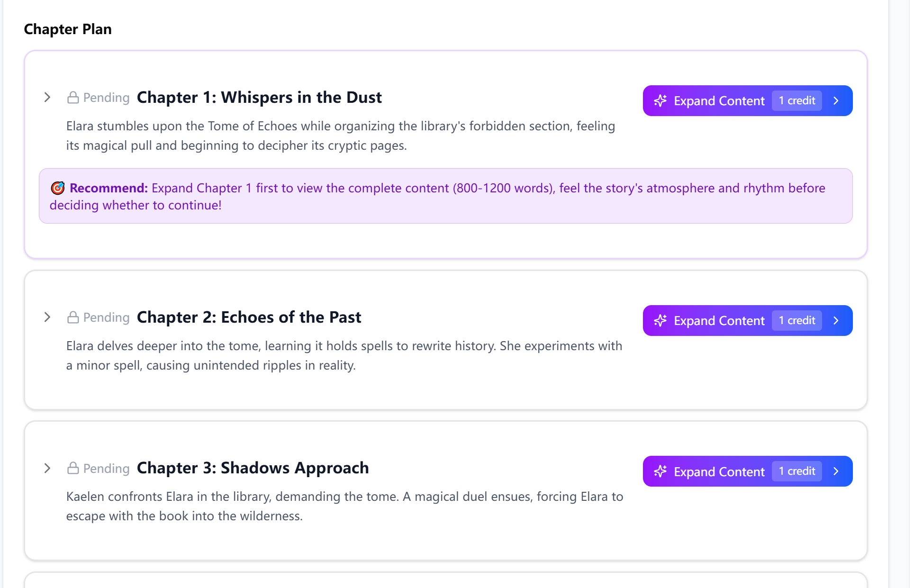Click the lock icon next to Chapter 1's Pending status
The width and height of the screenshot is (914, 588).
pos(73,97)
